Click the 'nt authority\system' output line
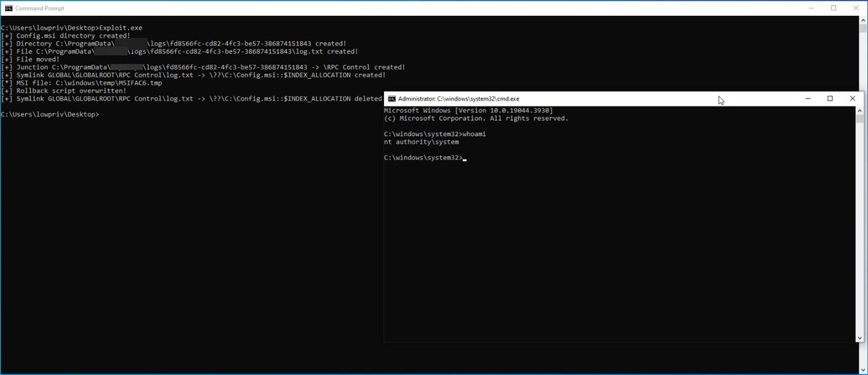 (x=421, y=142)
